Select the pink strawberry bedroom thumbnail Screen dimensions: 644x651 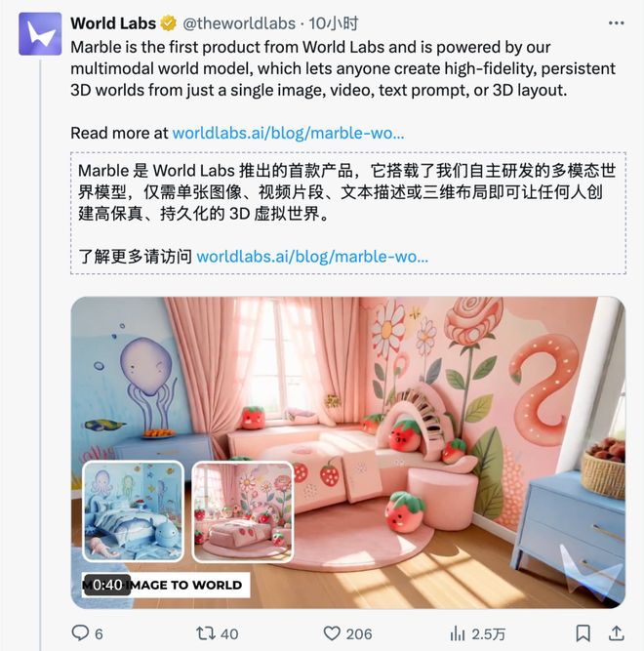(x=243, y=511)
